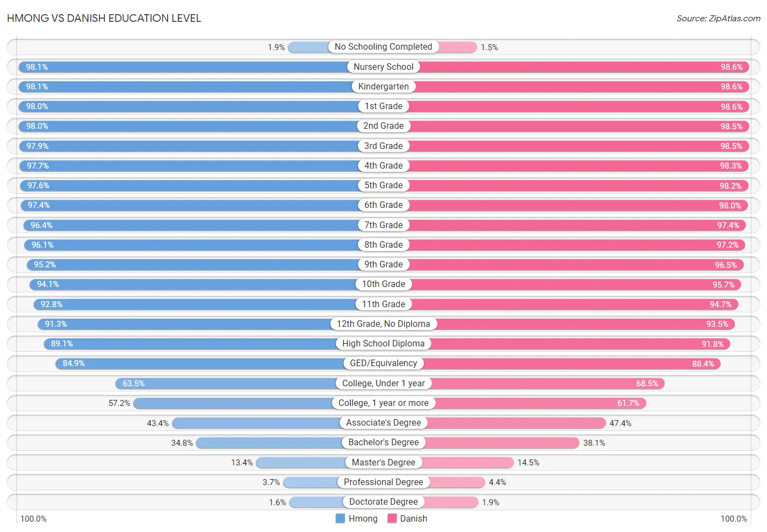The width and height of the screenshot is (767, 532).
Task: Open the Source: ZipAtlas.com link
Action: click(718, 19)
